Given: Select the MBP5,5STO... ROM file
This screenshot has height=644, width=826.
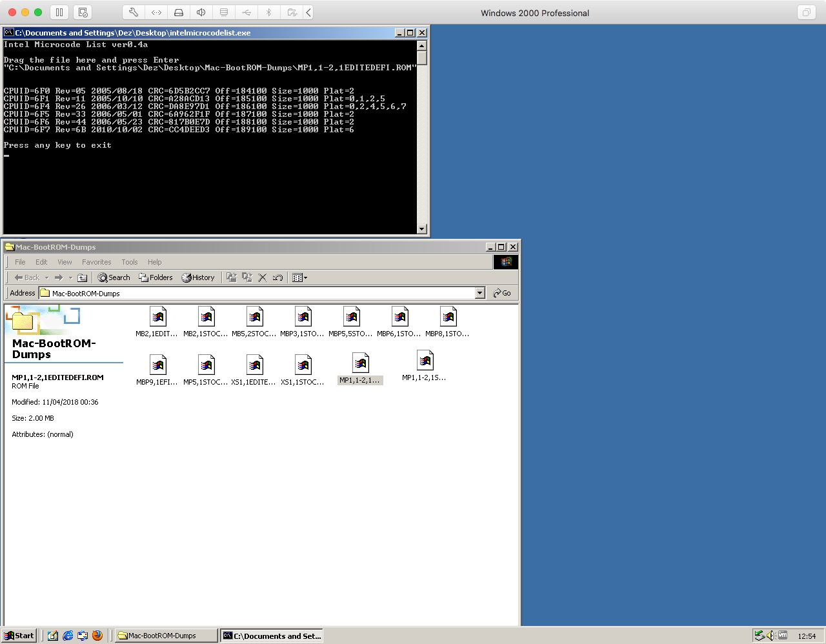Looking at the screenshot, I should (351, 323).
